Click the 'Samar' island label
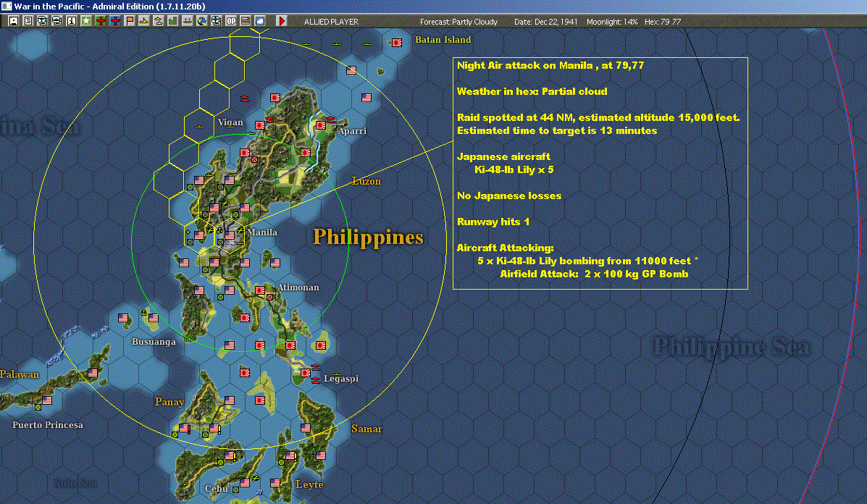This screenshot has height=504, width=867. [367, 429]
